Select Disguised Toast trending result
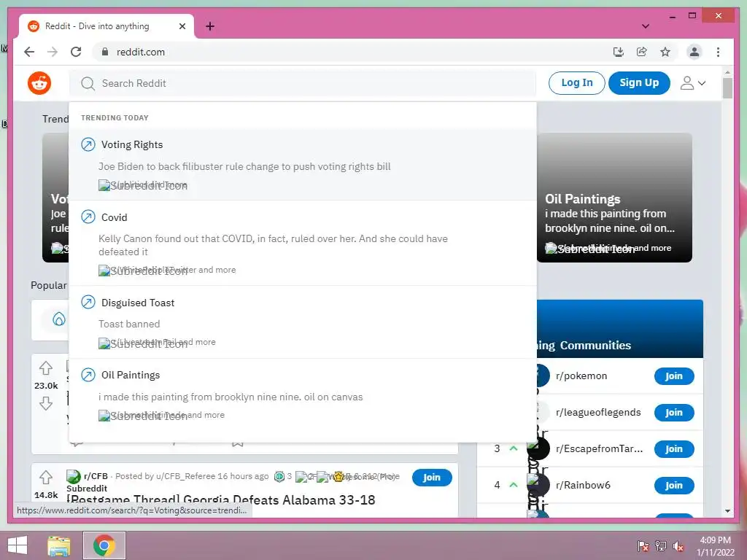The width and height of the screenshot is (747, 560). 303,322
